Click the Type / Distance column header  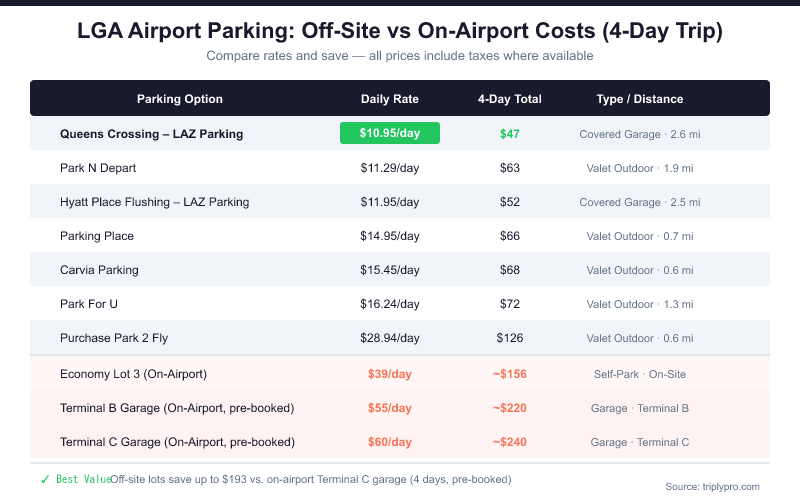(x=640, y=99)
